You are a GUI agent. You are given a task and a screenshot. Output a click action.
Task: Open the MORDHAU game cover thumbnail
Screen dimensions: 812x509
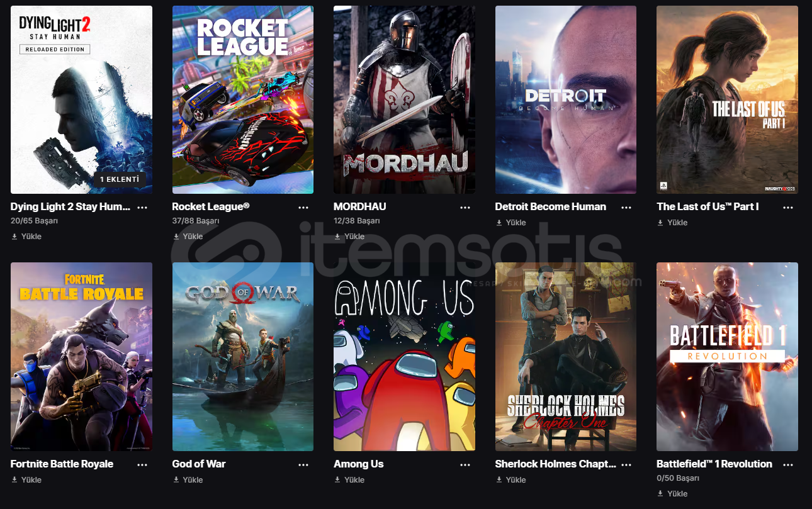tap(404, 99)
